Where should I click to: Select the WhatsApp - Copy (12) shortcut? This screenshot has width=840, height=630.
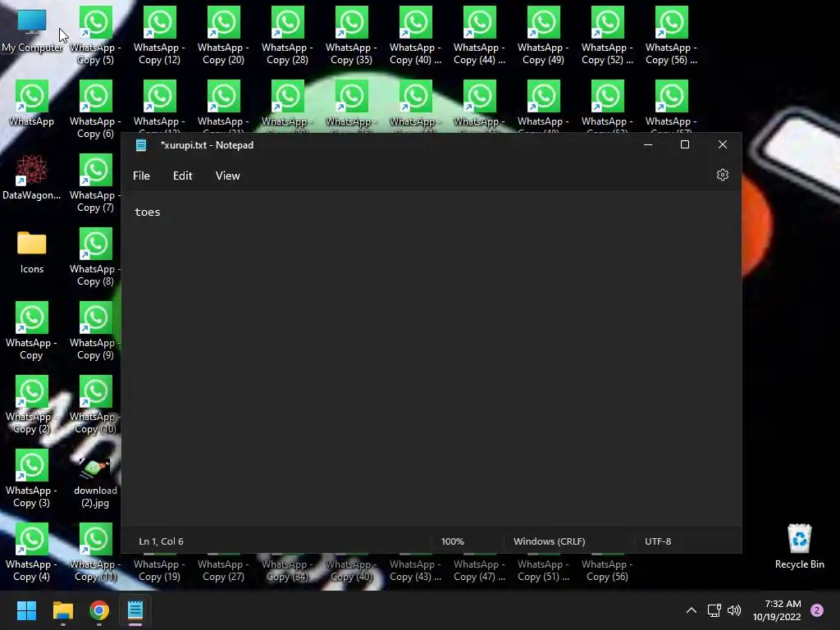pos(159,36)
